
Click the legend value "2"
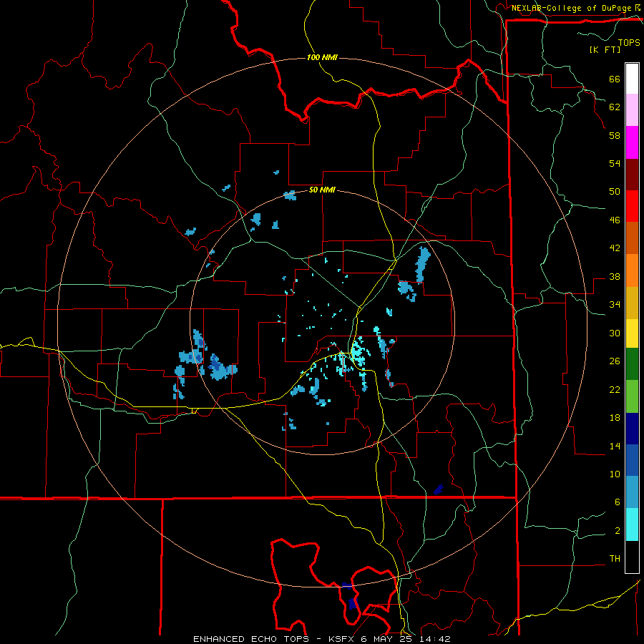pos(618,531)
